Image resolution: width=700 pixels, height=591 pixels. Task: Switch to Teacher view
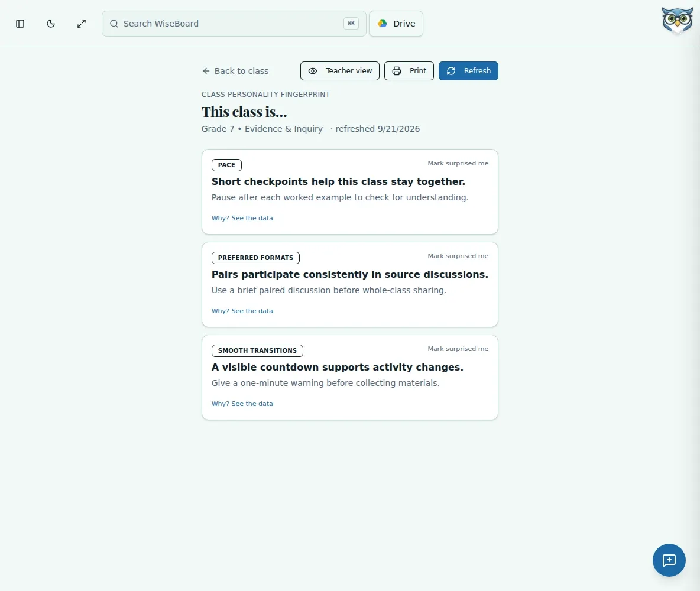coord(340,71)
